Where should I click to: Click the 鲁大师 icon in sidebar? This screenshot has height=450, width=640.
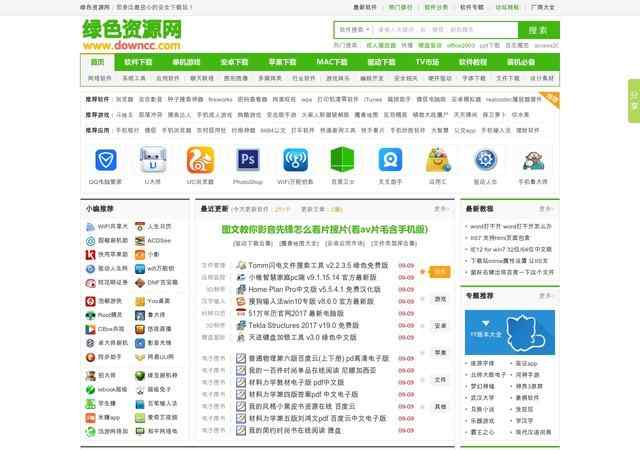(x=140, y=315)
